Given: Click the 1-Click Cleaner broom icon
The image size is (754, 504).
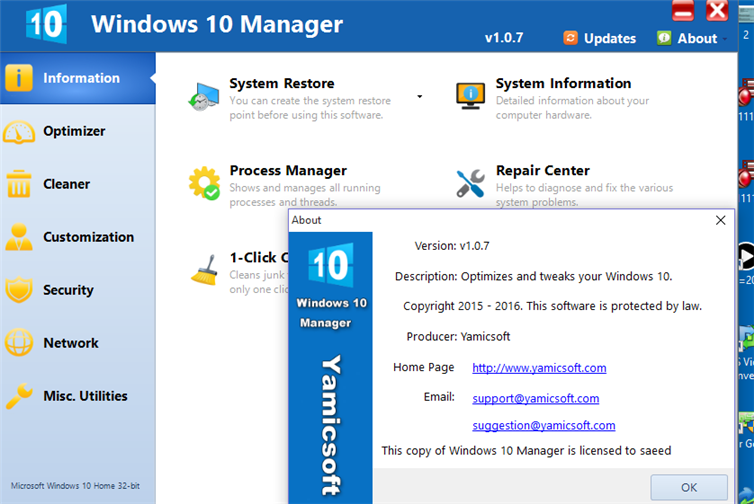Looking at the screenshot, I should click(204, 269).
